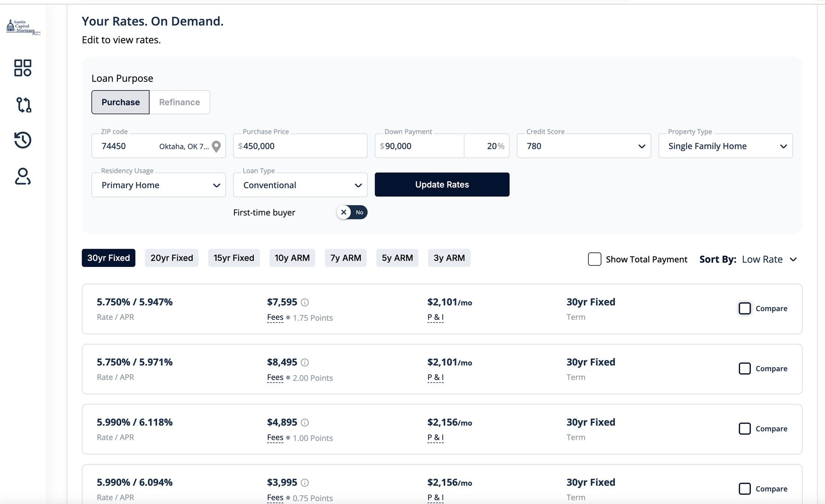Click info icon next to $7,595 fees

point(304,302)
